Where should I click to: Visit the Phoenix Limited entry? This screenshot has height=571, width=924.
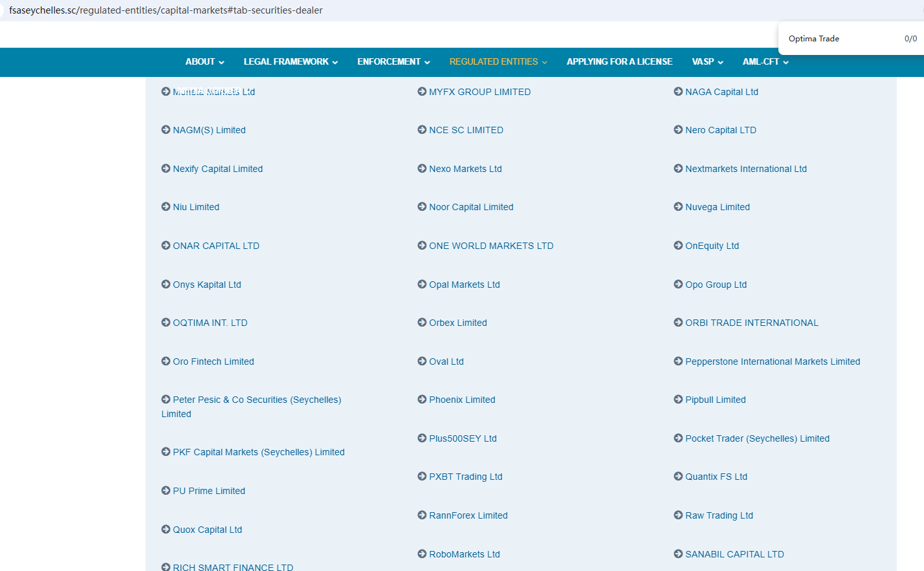click(x=462, y=400)
